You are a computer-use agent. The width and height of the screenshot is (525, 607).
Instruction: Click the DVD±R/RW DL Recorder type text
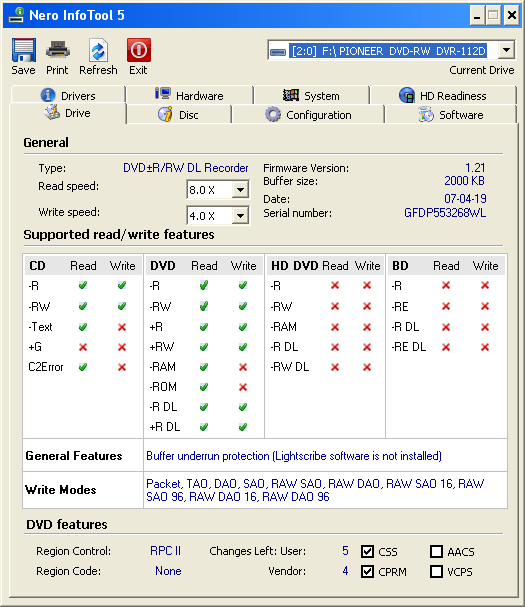click(x=185, y=168)
